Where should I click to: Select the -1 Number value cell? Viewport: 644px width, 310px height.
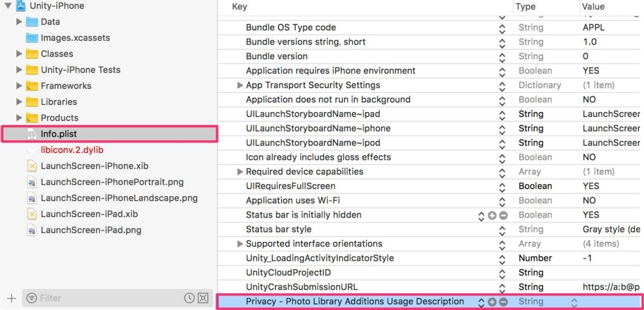(589, 258)
